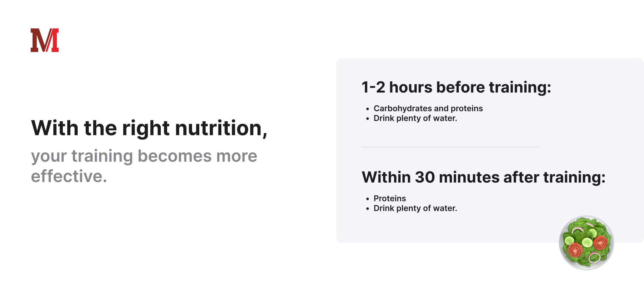Click the onion ring at the salad's bottom

tap(595, 258)
